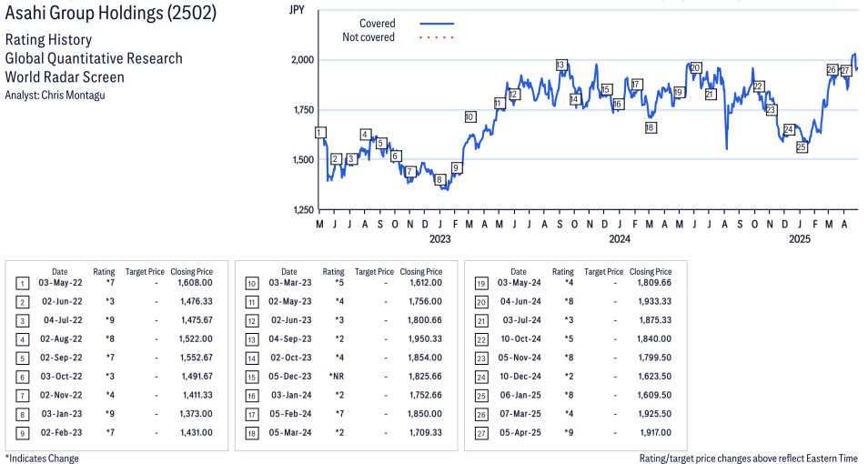Viewport: 868px width, 464px height.
Task: Click the 2025 year label on x-axis
Action: coord(800,239)
